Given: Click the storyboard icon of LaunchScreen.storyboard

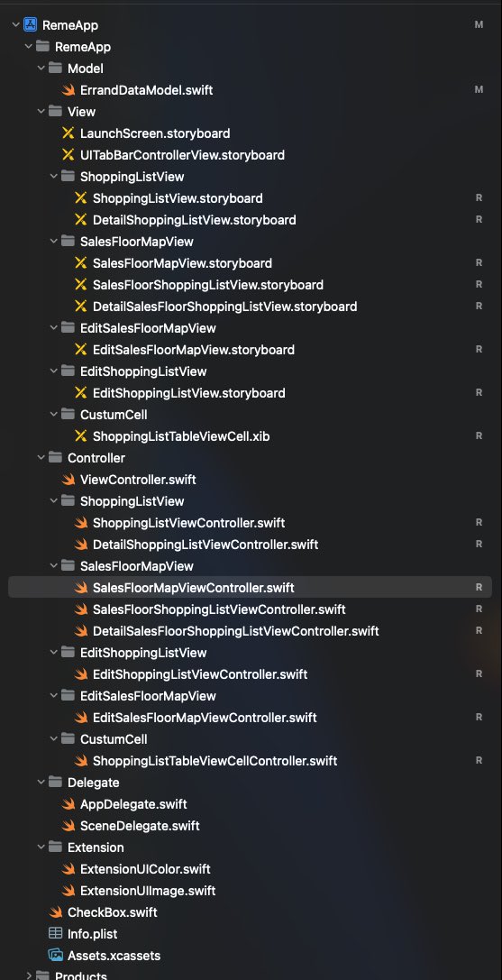Looking at the screenshot, I should (x=68, y=133).
